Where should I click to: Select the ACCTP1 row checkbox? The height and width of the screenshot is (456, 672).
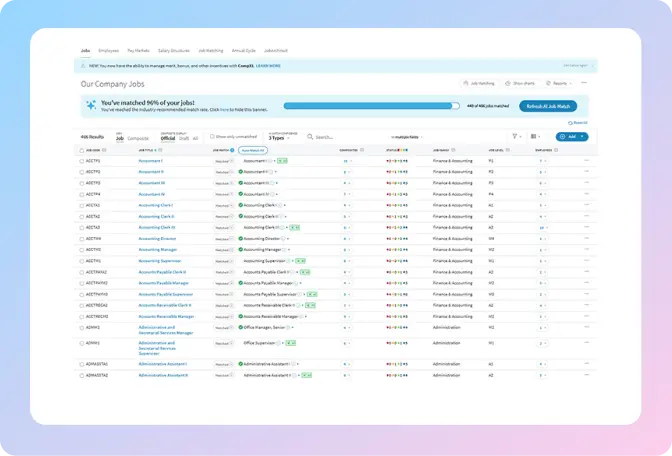[x=82, y=160]
